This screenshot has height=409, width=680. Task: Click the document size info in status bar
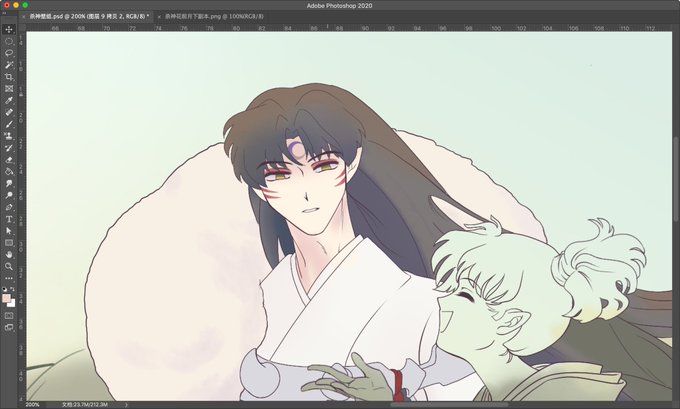coord(85,405)
